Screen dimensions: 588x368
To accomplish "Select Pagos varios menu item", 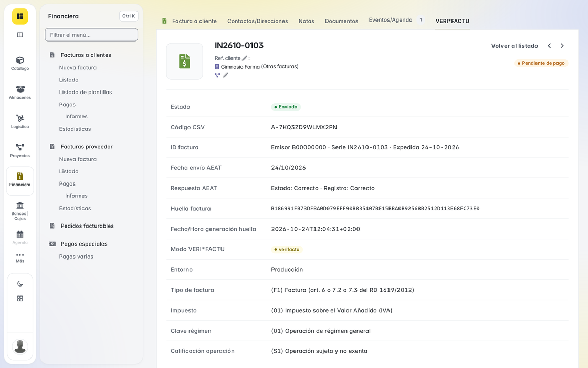I will (76, 257).
